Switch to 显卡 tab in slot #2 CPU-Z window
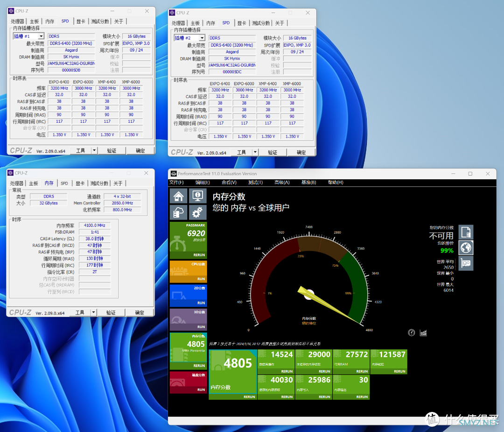 [242, 23]
